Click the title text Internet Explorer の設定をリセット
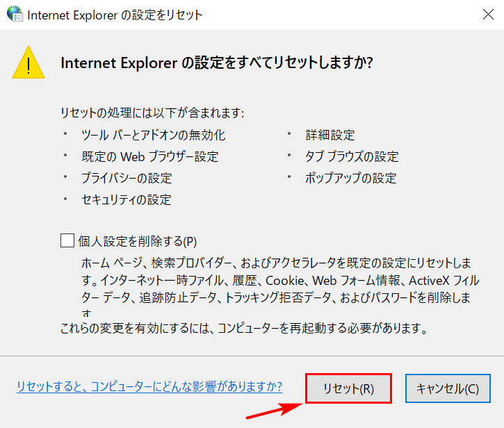Viewport: 504px width, 428px height. click(x=115, y=15)
